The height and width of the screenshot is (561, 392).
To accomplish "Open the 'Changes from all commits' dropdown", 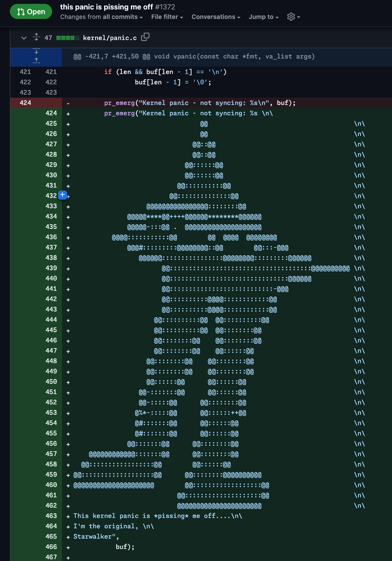I will [102, 17].
